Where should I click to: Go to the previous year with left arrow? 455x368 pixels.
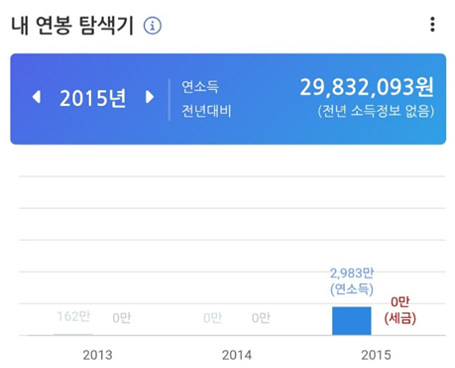[36, 97]
